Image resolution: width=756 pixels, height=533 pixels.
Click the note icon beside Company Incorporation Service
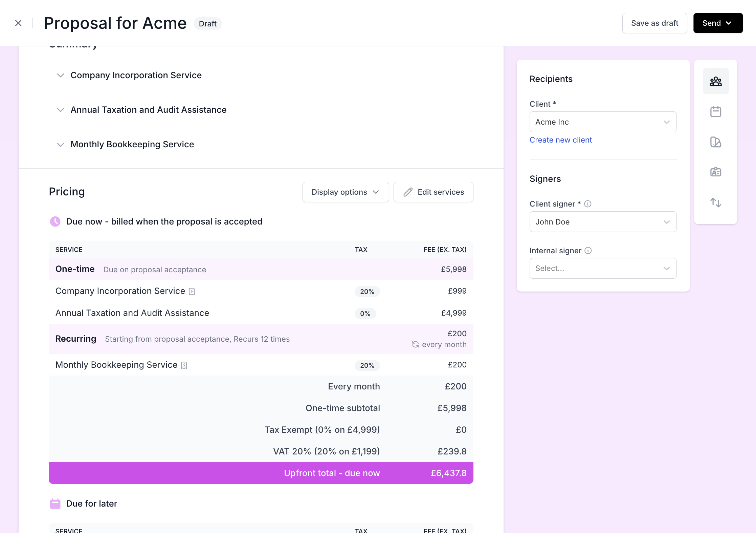pos(192,292)
